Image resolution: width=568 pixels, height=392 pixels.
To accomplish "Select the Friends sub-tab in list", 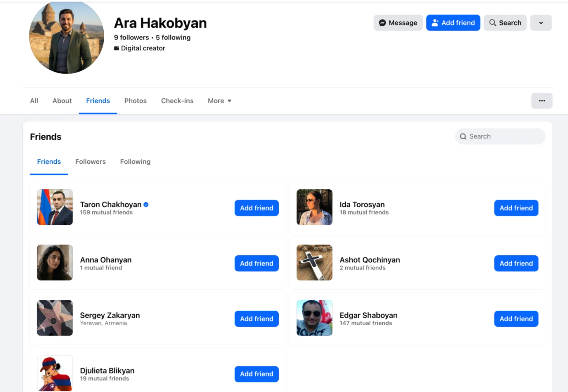I will [49, 162].
